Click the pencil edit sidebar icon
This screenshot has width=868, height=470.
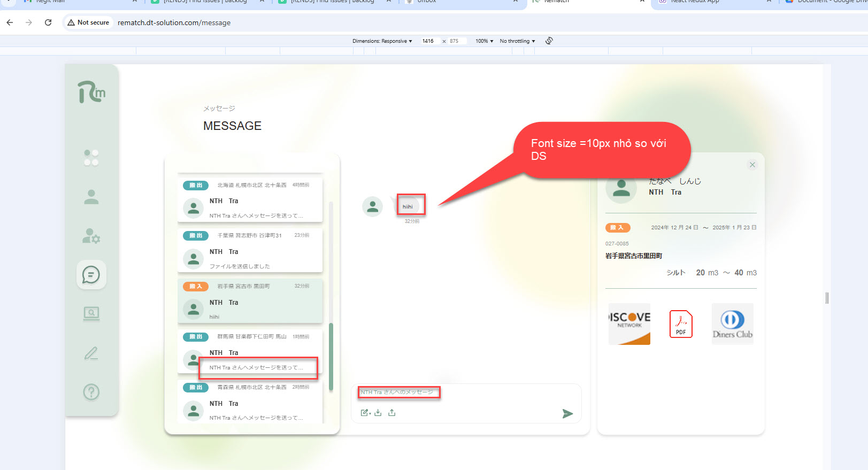coord(91,353)
